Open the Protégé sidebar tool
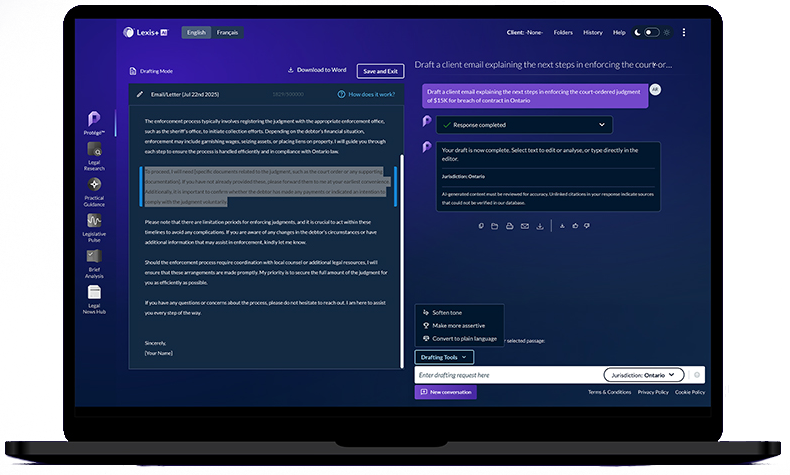790x475 pixels. pos(94,122)
